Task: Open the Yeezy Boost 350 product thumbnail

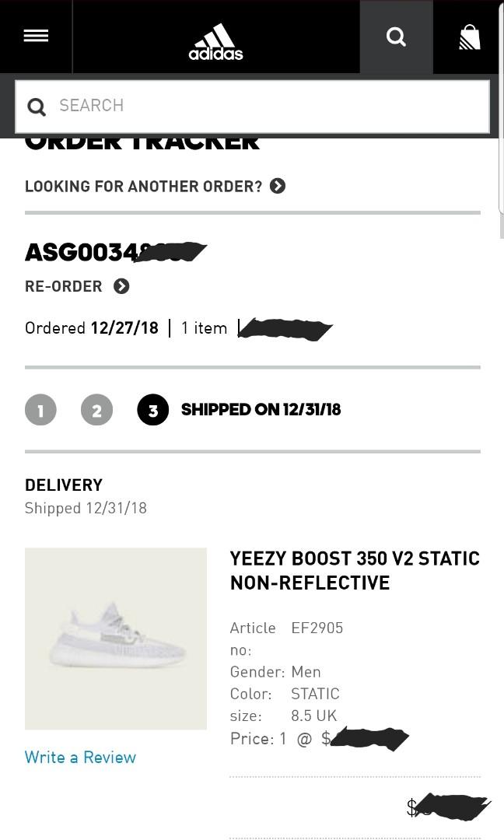Action: (116, 638)
